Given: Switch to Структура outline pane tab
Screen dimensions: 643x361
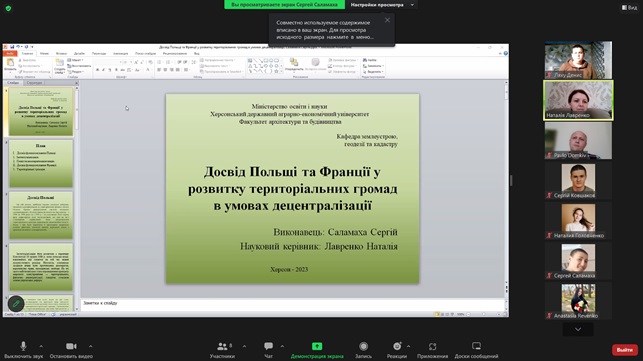Looking at the screenshot, I should click(34, 83).
